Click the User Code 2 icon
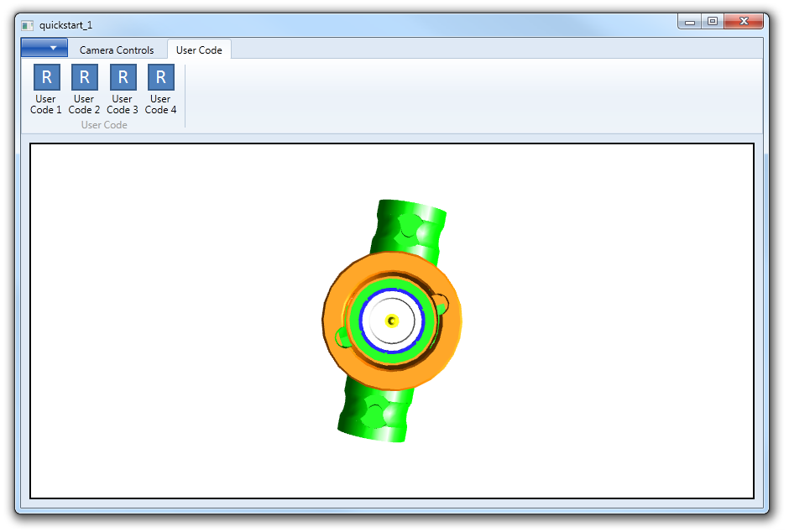789x532 pixels. 84,78
